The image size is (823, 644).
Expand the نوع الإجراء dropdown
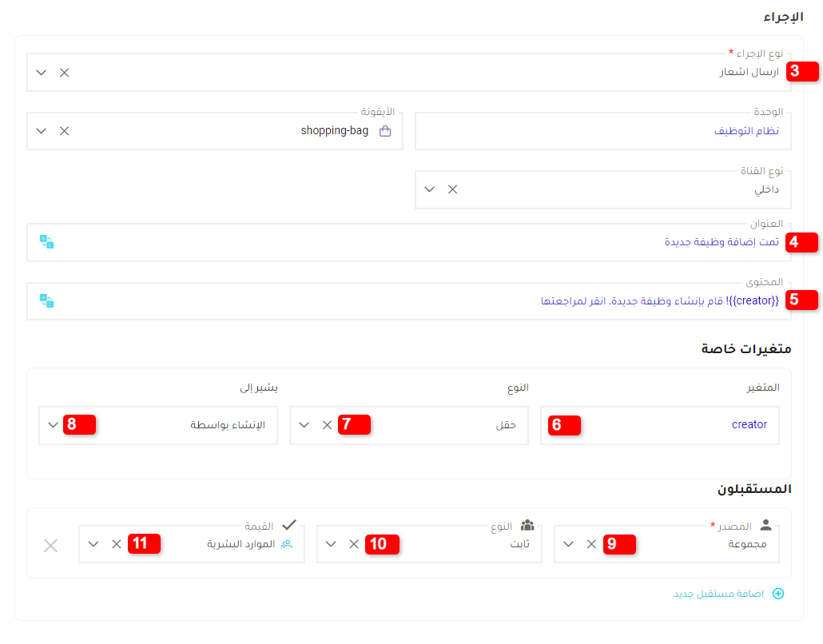(x=41, y=72)
